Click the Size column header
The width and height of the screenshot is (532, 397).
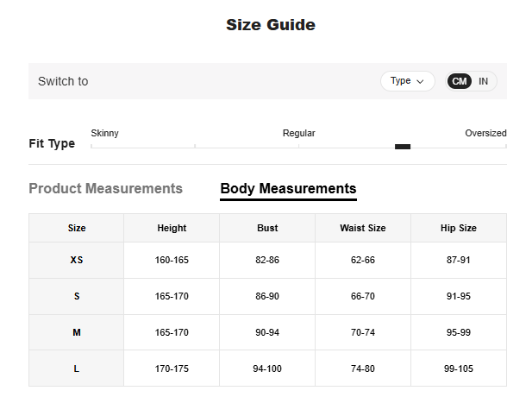(77, 228)
